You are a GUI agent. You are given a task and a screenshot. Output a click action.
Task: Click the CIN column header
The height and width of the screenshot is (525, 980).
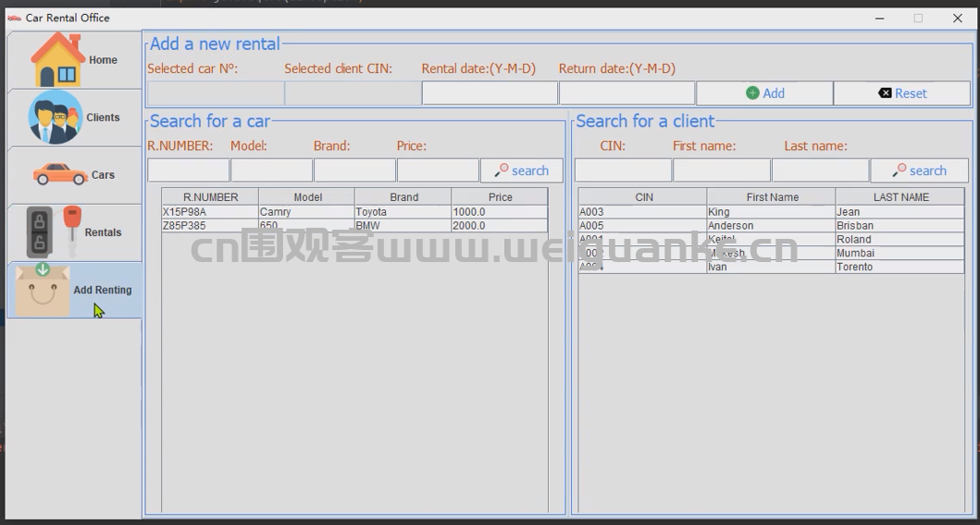pos(643,197)
